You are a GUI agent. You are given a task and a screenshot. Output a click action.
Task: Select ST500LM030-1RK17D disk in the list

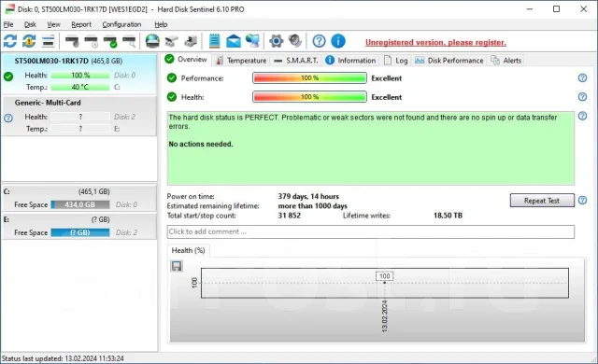[79, 75]
